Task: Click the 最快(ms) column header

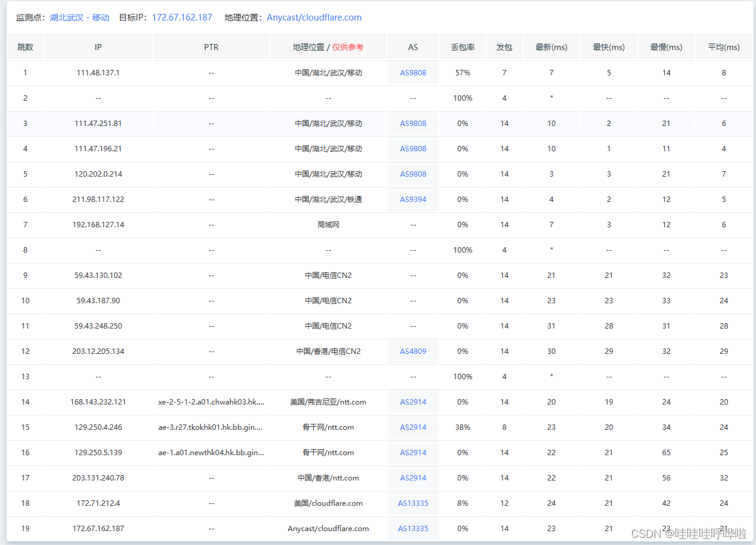Action: [609, 47]
